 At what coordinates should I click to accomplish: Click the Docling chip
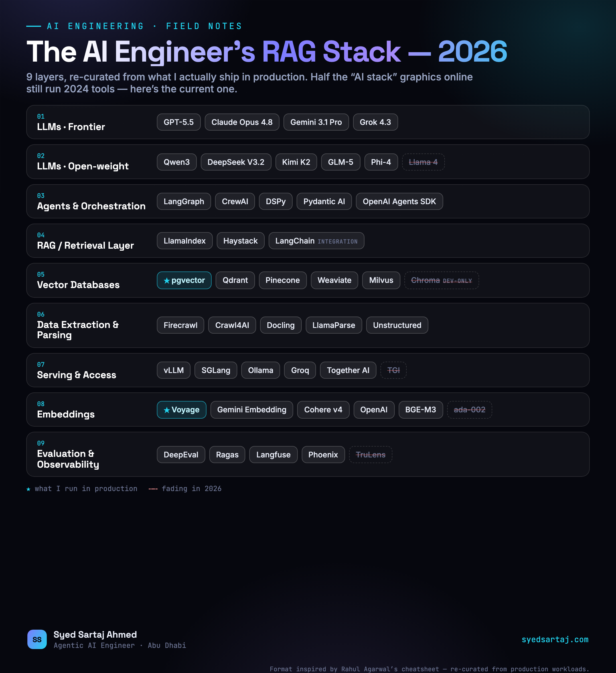pos(281,325)
